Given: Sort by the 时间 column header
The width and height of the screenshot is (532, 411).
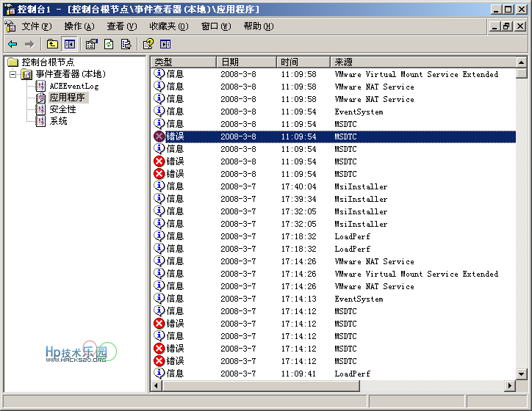Looking at the screenshot, I should click(303, 62).
